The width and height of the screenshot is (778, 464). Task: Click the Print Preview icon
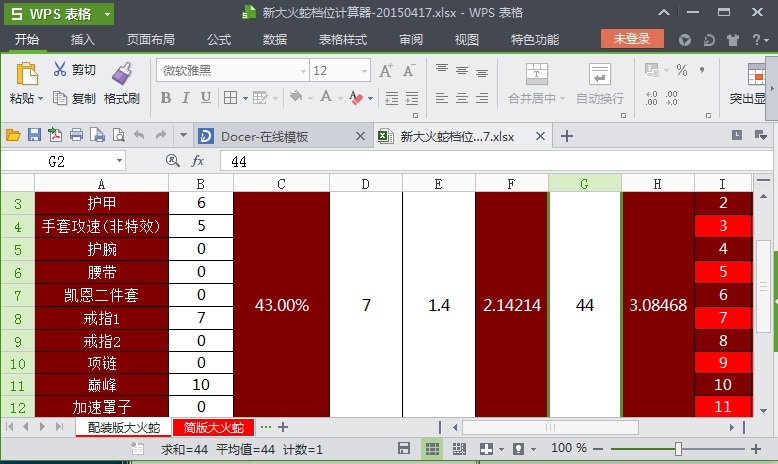coord(119,135)
